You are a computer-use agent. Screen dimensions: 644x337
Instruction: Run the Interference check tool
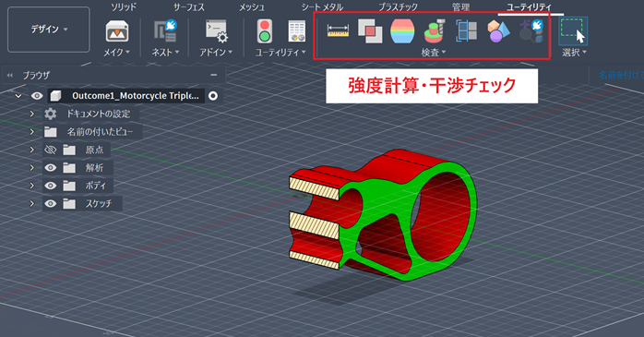coord(370,31)
